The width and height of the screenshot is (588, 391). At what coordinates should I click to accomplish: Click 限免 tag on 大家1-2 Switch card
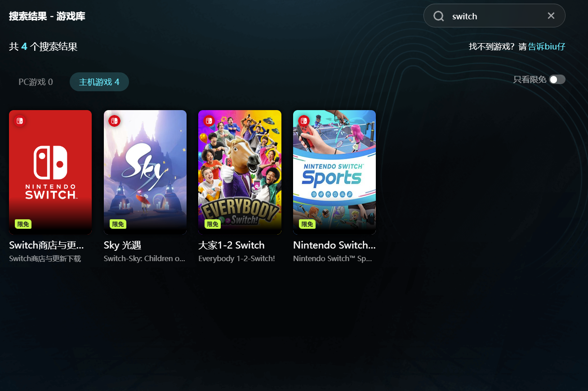213,224
